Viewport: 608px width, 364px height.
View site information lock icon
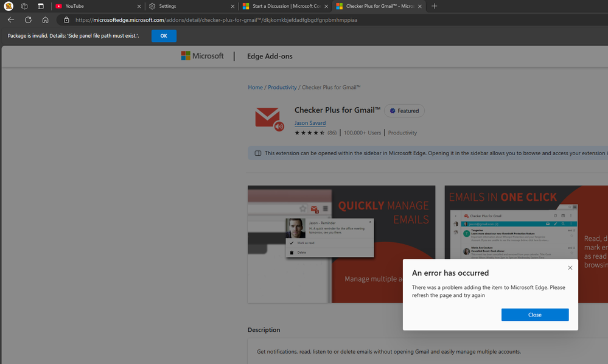(66, 19)
